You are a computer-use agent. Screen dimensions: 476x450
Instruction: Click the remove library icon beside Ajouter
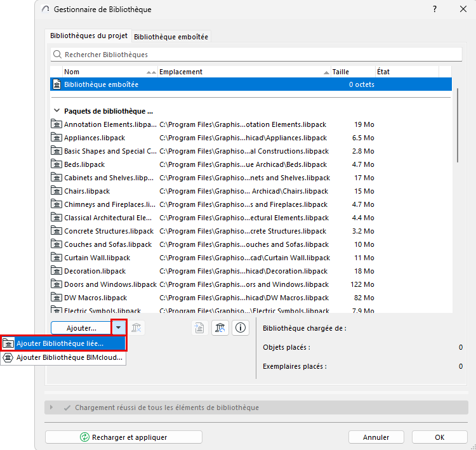[136, 328]
